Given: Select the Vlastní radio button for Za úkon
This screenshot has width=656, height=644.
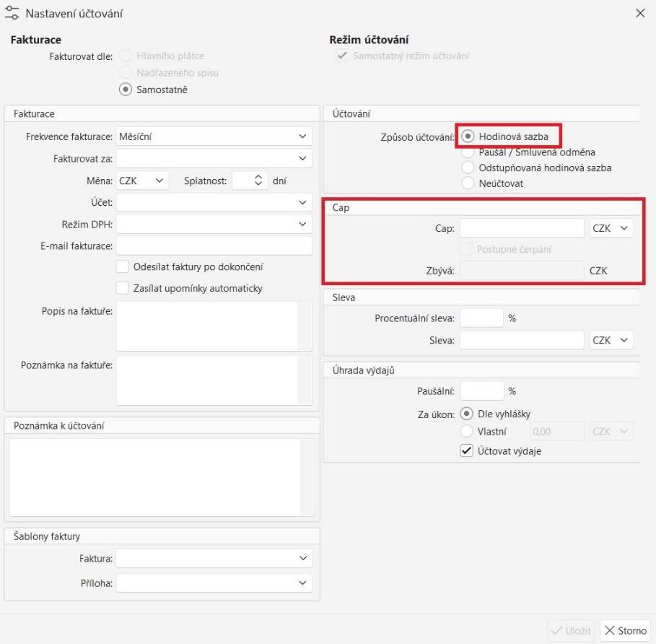Looking at the screenshot, I should (x=467, y=432).
